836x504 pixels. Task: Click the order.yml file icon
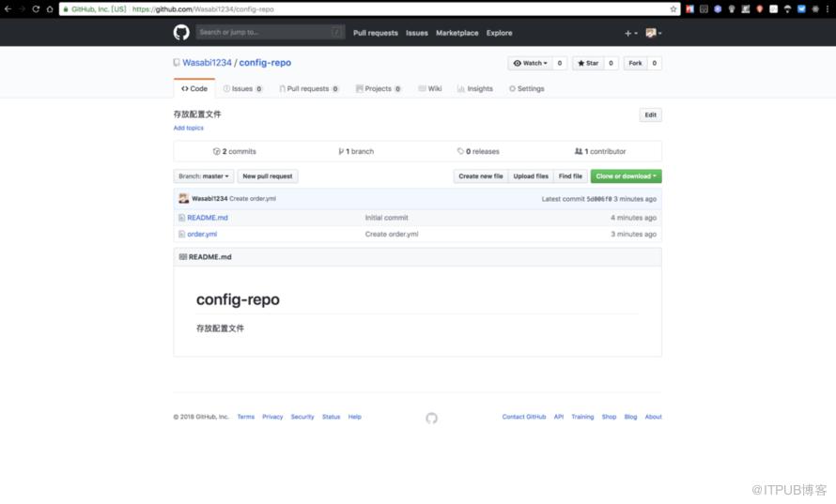[182, 234]
